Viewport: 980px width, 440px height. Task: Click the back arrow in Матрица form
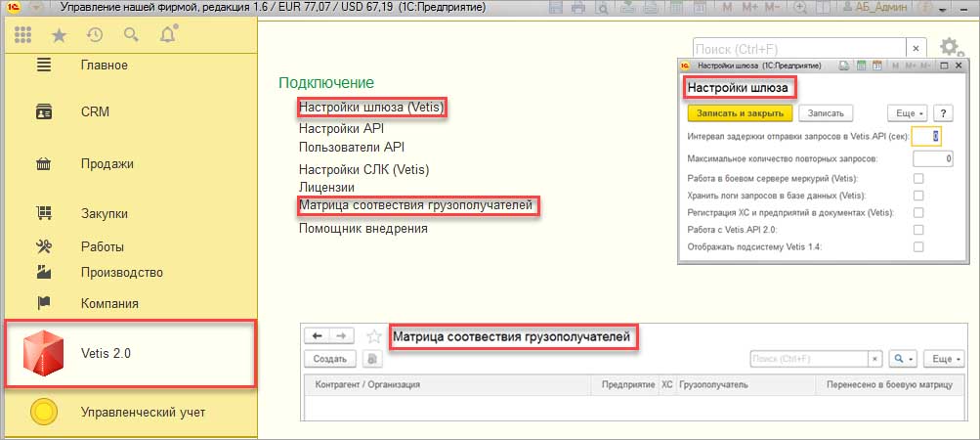[x=317, y=336]
